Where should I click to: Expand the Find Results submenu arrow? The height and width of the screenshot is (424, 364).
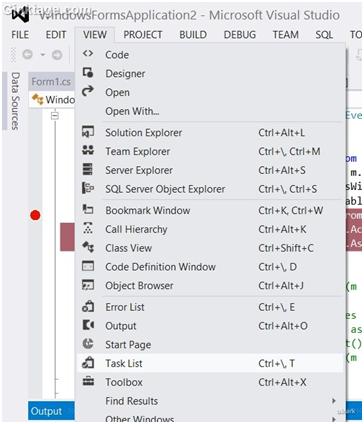[x=334, y=401]
